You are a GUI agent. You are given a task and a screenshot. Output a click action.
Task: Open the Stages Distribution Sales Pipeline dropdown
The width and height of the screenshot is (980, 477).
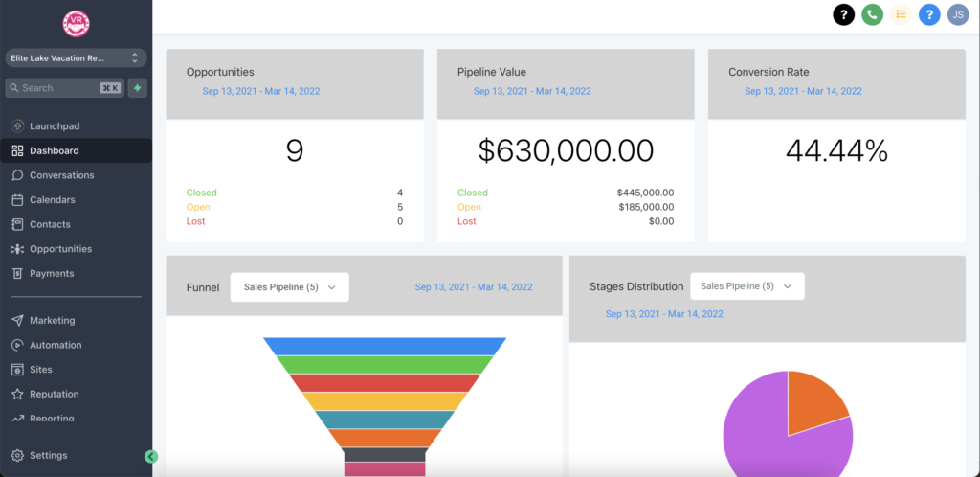(746, 286)
